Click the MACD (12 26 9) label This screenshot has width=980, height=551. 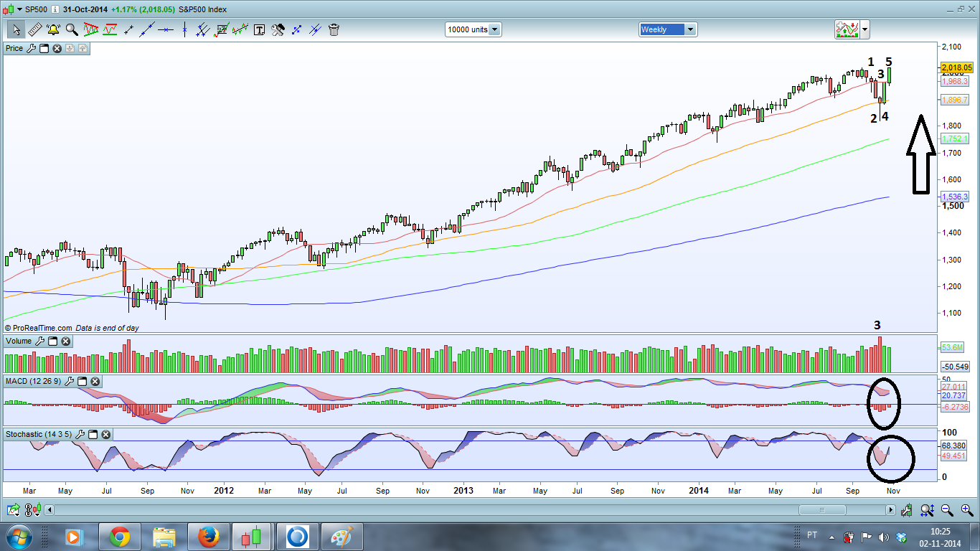point(33,382)
